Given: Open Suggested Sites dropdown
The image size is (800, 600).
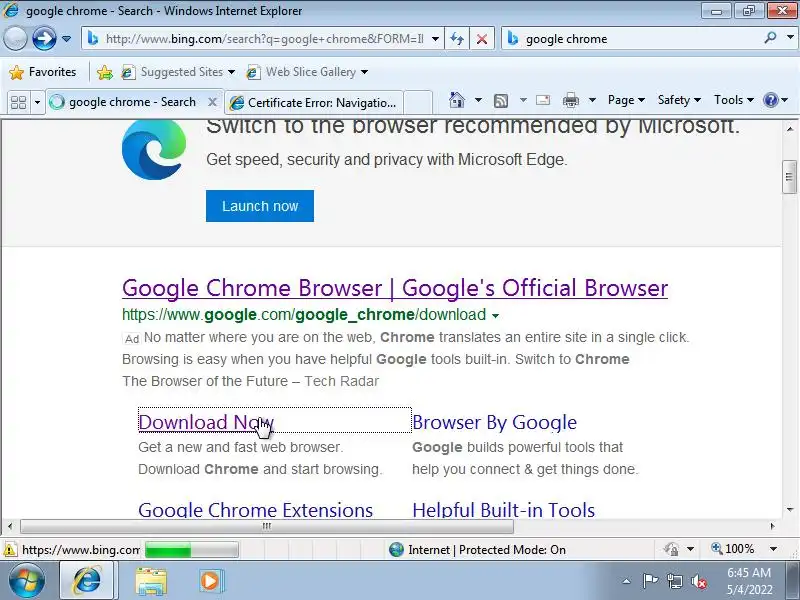Looking at the screenshot, I should 178,72.
